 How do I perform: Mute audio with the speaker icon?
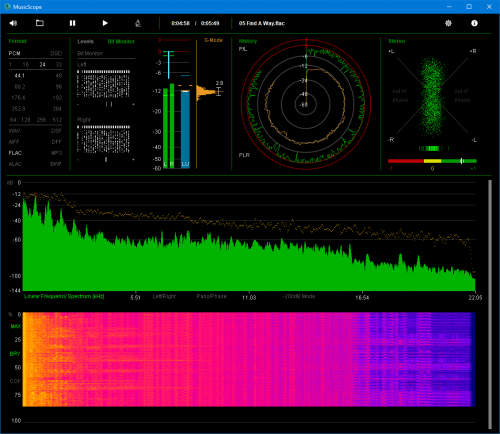[13, 23]
